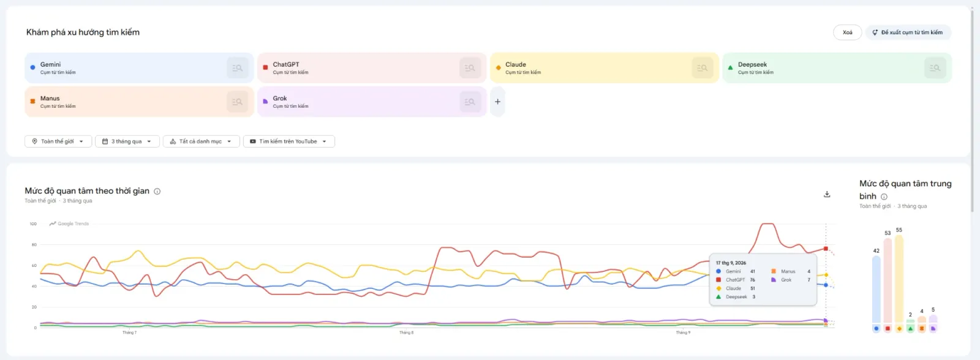
Task: Click Đề xuất cụm từ tìm kiếm button
Action: 908,32
